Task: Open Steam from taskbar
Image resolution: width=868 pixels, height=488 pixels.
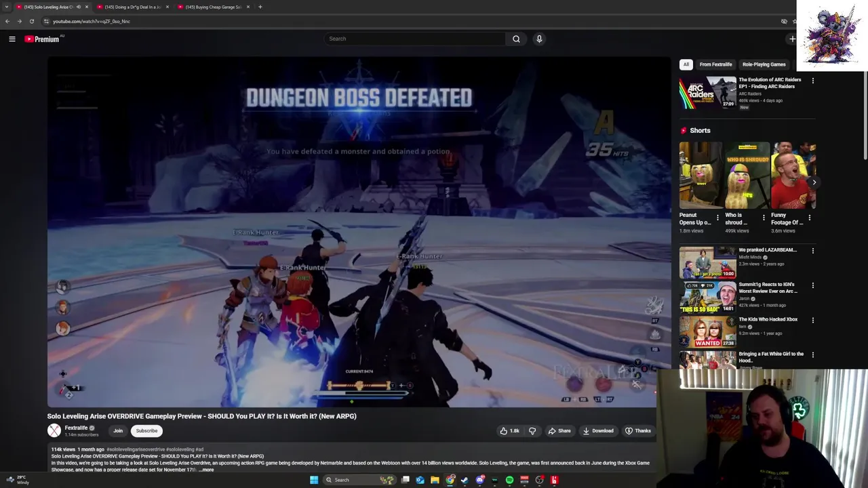Action: tap(465, 480)
